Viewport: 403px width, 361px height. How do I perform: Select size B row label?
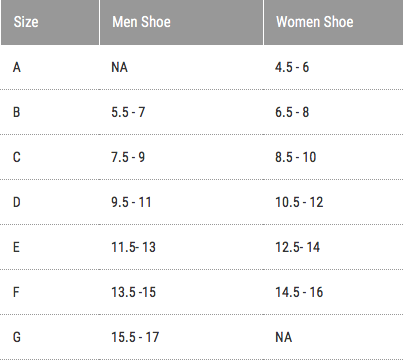click(17, 112)
